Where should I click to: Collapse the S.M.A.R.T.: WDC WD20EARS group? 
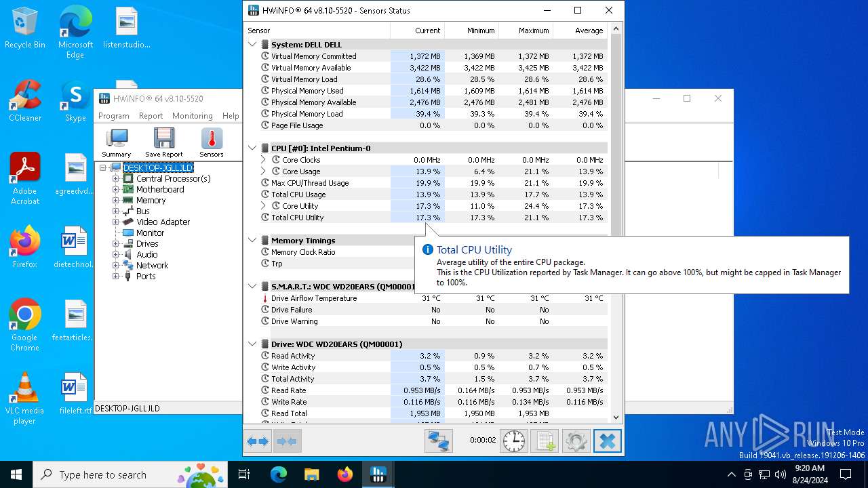[252, 287]
